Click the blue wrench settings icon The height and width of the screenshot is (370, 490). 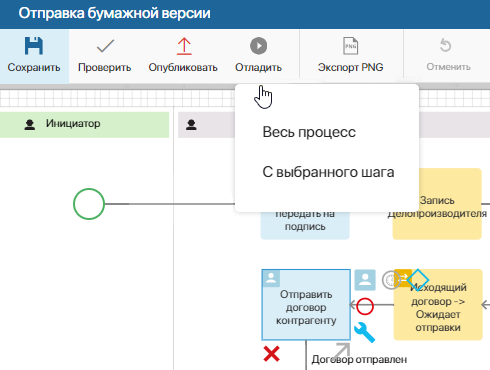pyautogui.click(x=364, y=332)
